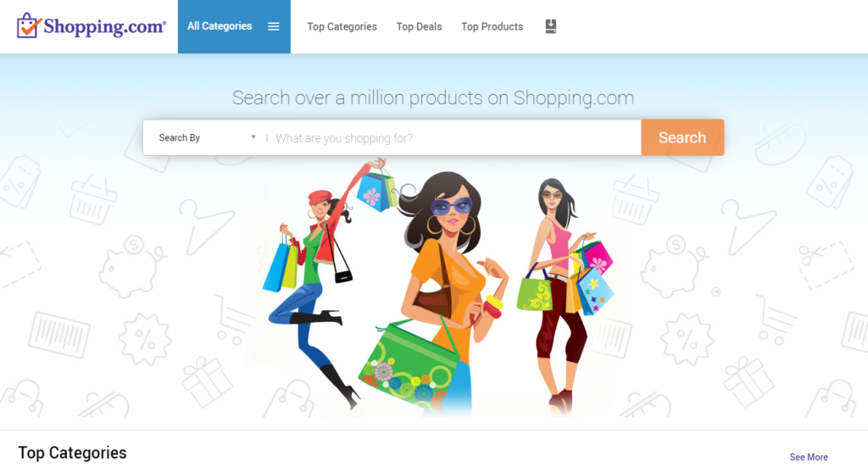
Task: Open the Search By dropdown
Action: coord(207,138)
